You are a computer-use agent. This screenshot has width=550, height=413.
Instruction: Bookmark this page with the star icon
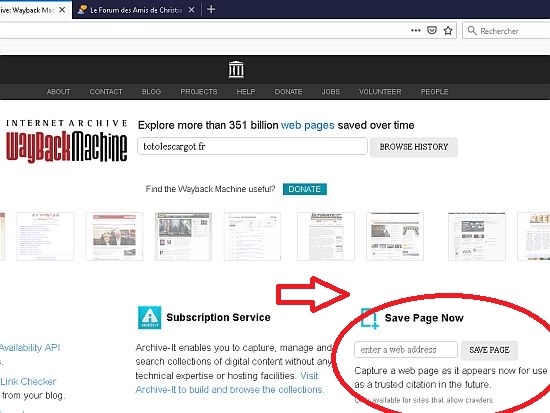pos(448,31)
